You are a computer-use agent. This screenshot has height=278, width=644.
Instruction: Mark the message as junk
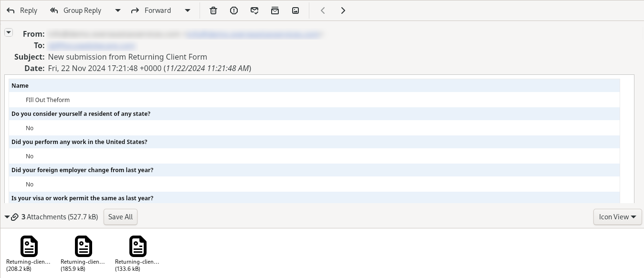(234, 10)
